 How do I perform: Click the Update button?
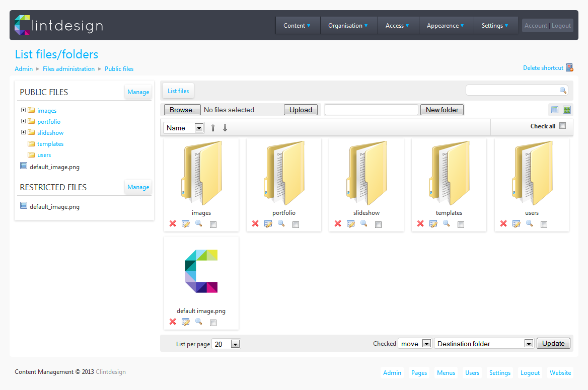[x=553, y=344]
